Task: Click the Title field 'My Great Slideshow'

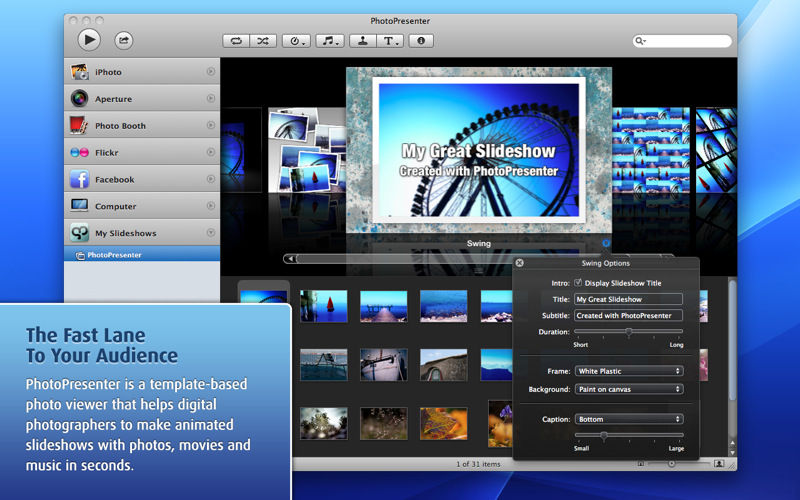Action: pyautogui.click(x=628, y=299)
